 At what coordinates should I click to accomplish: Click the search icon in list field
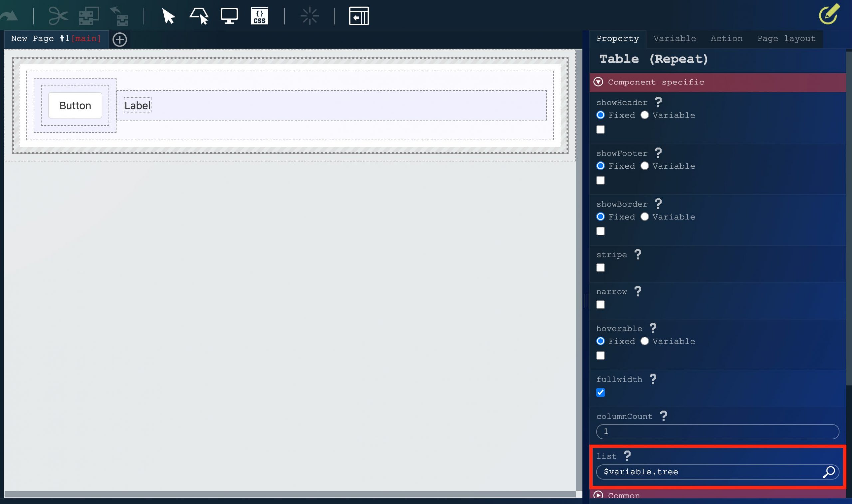[x=829, y=472]
